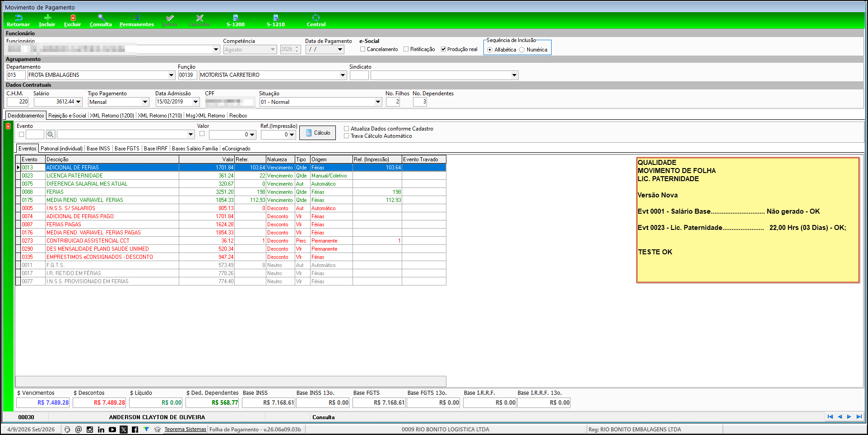Viewport: 868px width, 435px height.
Task: Click the S-1200 document icon
Action: pos(236,18)
